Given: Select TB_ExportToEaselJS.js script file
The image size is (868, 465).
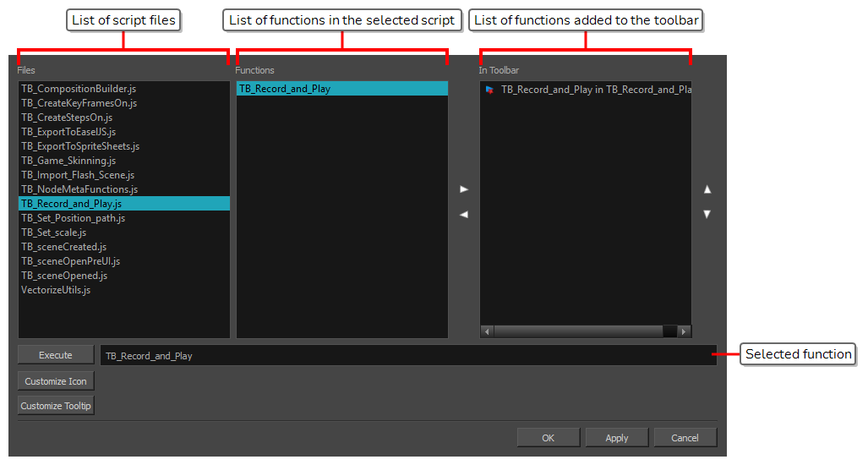Looking at the screenshot, I should tap(124, 132).
